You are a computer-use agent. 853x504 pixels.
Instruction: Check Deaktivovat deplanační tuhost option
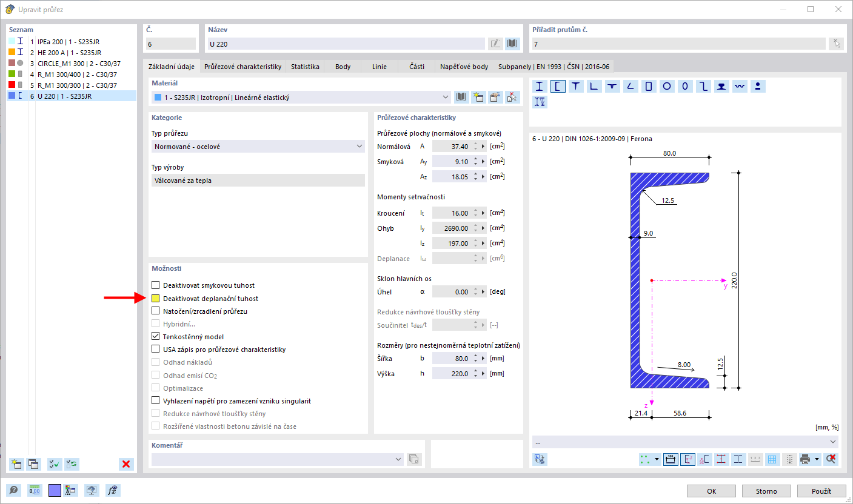click(156, 299)
